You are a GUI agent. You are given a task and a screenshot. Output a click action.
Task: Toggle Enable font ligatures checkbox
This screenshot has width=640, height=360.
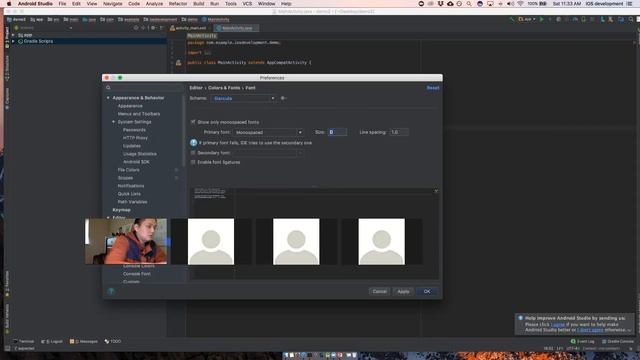pyautogui.click(x=193, y=162)
